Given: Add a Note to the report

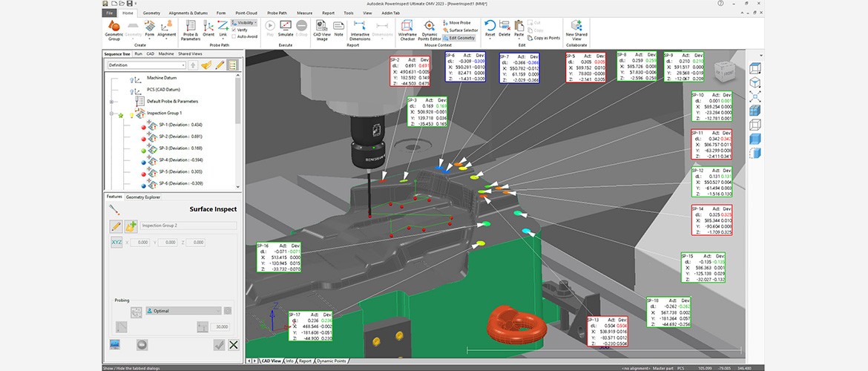Looking at the screenshot, I should click(x=338, y=29).
